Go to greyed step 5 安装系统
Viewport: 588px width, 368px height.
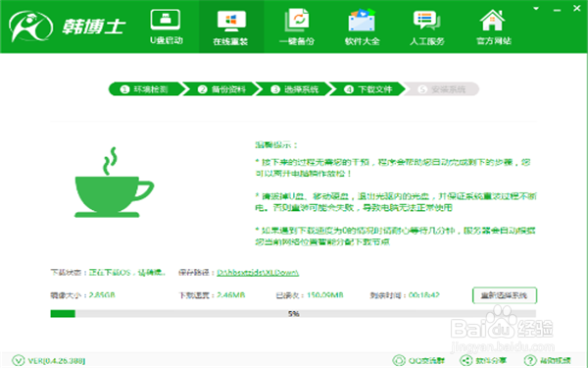[443, 89]
